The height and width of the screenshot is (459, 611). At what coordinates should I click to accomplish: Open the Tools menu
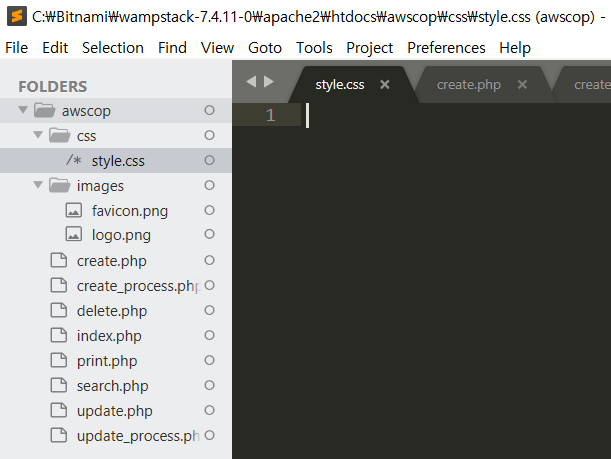[314, 48]
